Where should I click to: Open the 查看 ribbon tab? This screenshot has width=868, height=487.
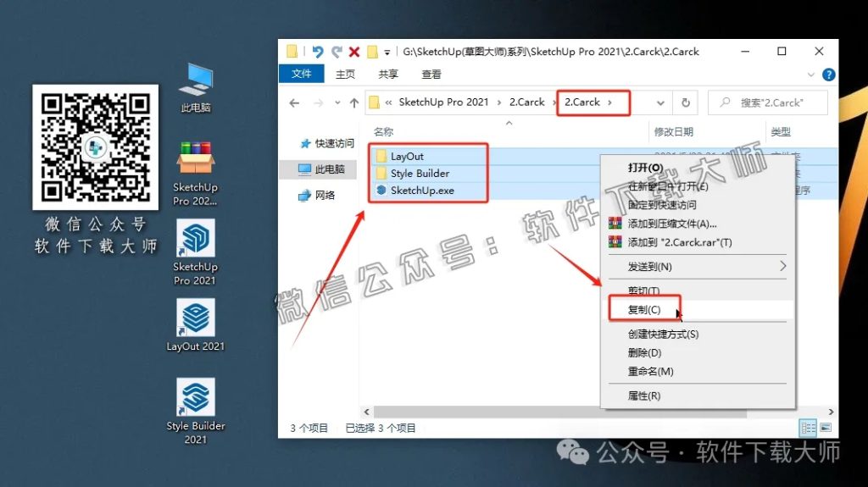click(431, 75)
